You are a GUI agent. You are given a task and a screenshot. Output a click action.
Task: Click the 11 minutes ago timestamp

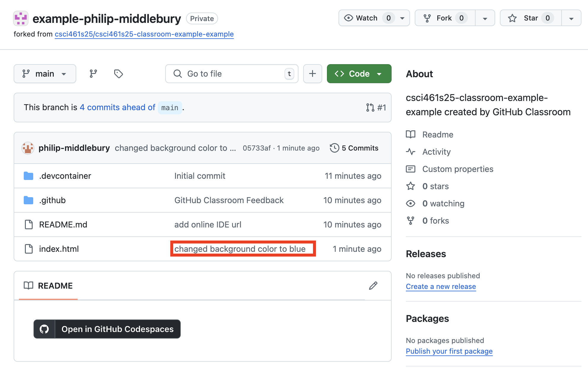[353, 176]
